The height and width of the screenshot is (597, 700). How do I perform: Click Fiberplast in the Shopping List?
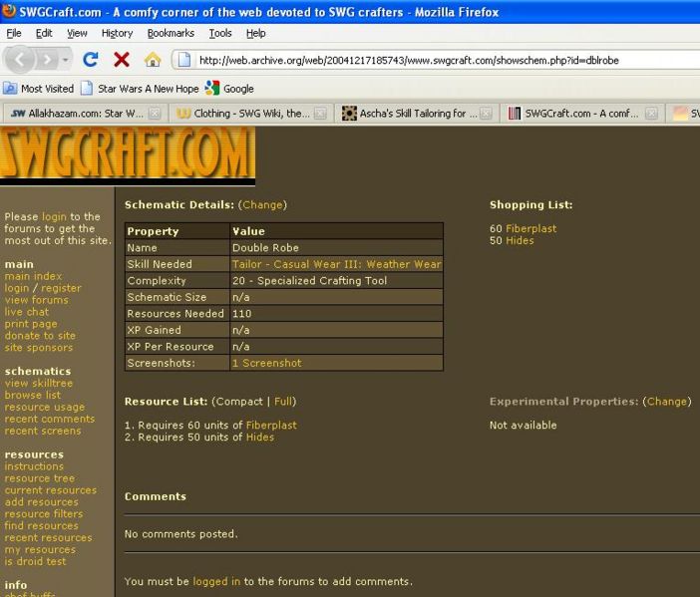(530, 228)
